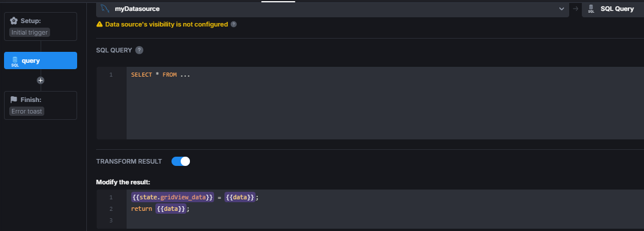Click the SQL database icon on query step
Image resolution: width=644 pixels, height=231 pixels.
click(15, 60)
